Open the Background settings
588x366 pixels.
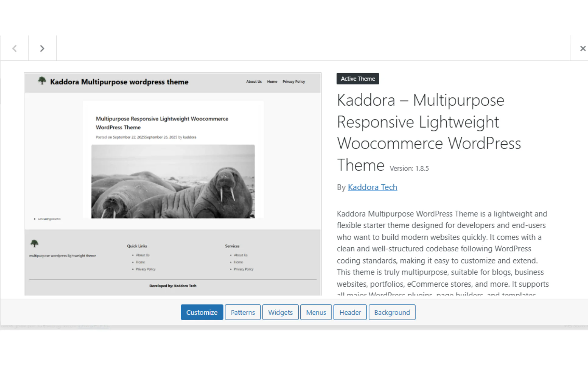coord(392,312)
